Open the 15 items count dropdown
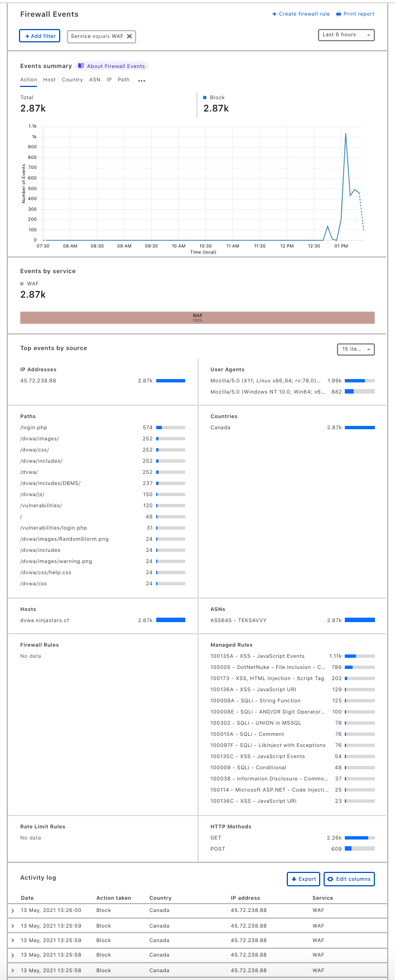This screenshot has width=395, height=980. 356,349
